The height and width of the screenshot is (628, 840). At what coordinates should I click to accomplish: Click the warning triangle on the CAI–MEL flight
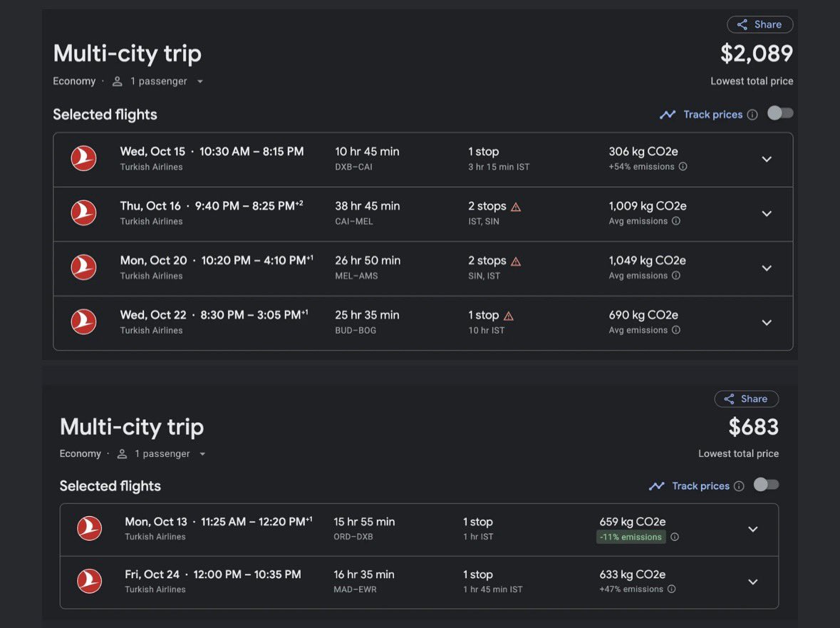pos(516,207)
